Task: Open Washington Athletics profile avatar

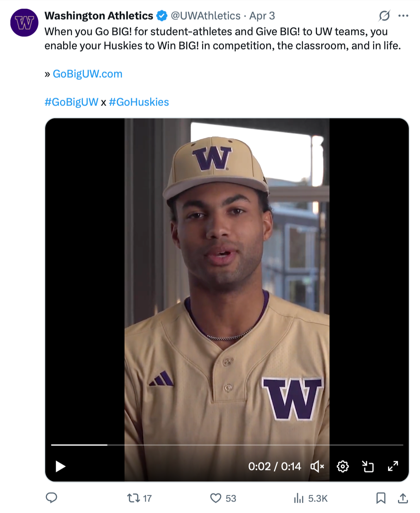Action: [24, 22]
